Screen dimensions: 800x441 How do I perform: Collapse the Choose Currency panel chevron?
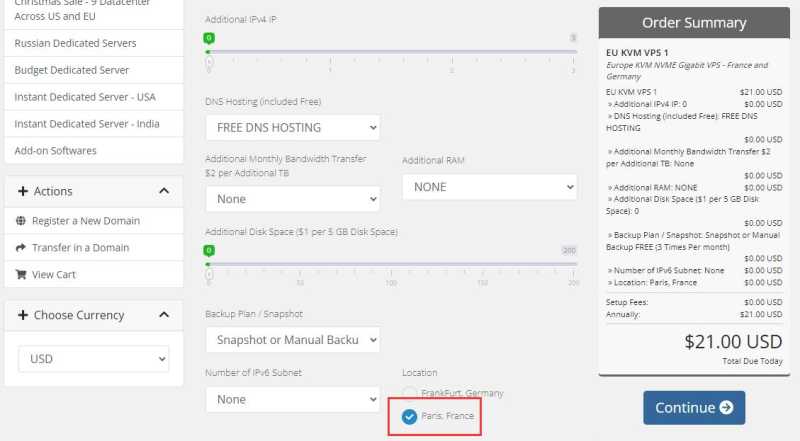coord(164,315)
